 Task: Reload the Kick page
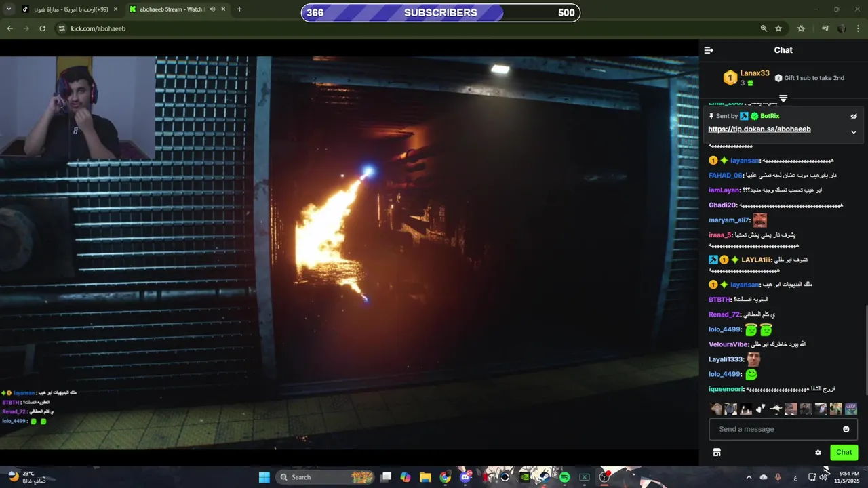click(x=42, y=28)
